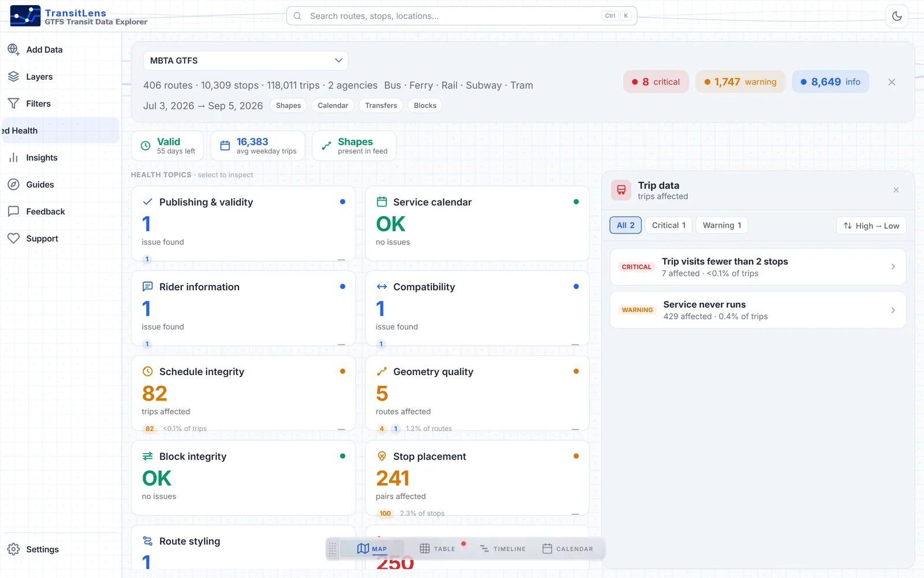
Task: Open Insights in the sidebar
Action: [60, 158]
